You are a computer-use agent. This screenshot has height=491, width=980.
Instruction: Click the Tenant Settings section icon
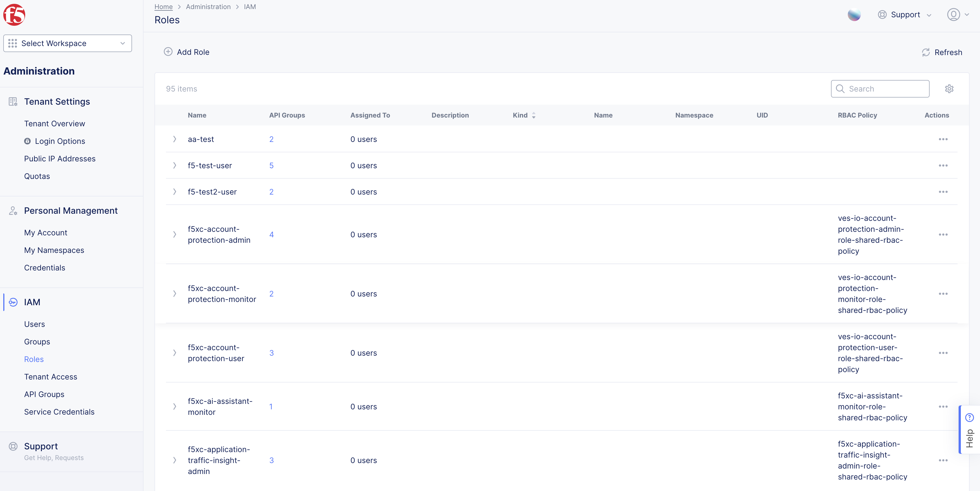point(13,101)
